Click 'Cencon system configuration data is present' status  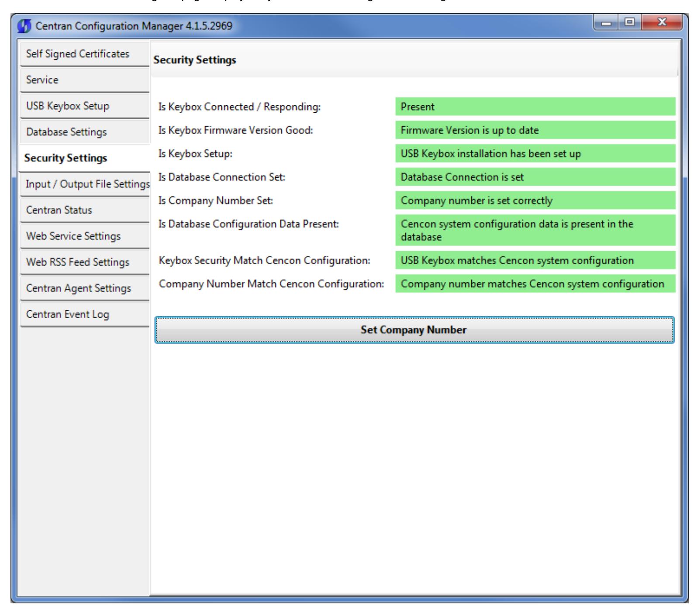(x=535, y=230)
